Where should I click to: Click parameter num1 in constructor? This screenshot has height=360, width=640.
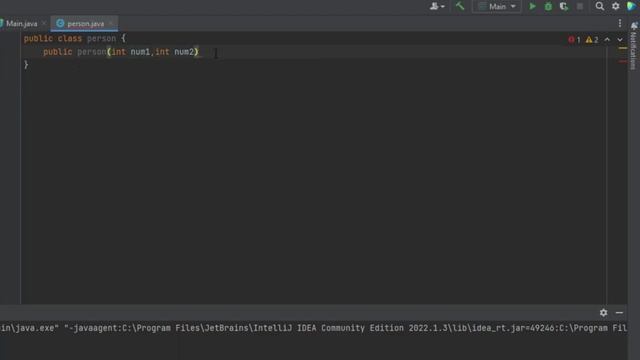coord(140,52)
